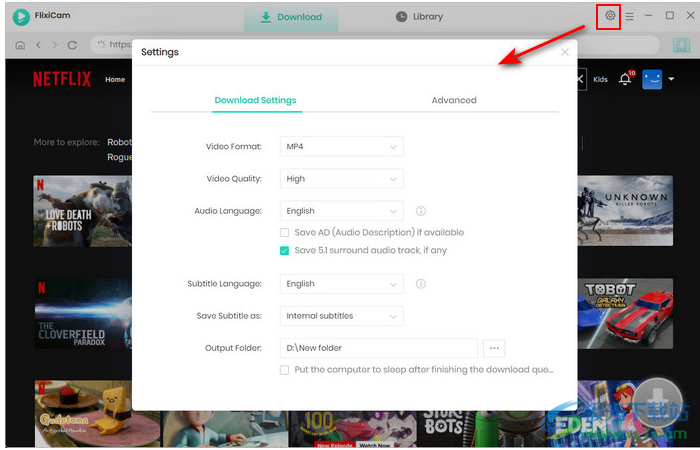Close the Settings dialog

[565, 52]
